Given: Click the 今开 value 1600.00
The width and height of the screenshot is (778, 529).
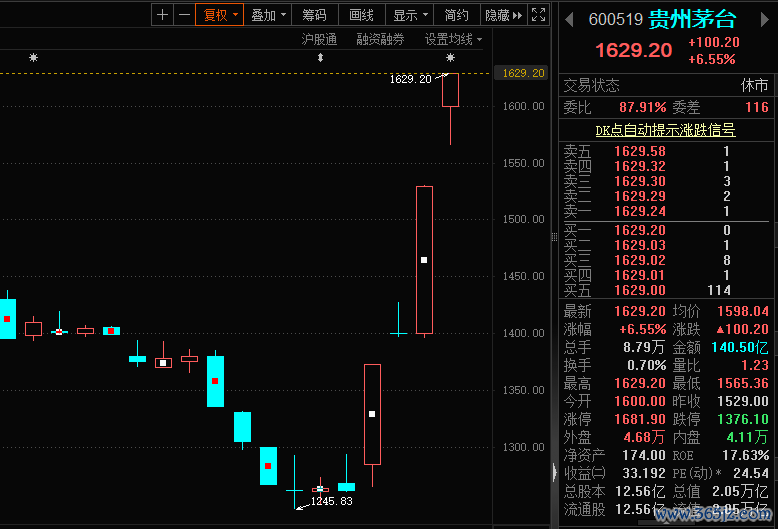Looking at the screenshot, I should coord(640,401).
